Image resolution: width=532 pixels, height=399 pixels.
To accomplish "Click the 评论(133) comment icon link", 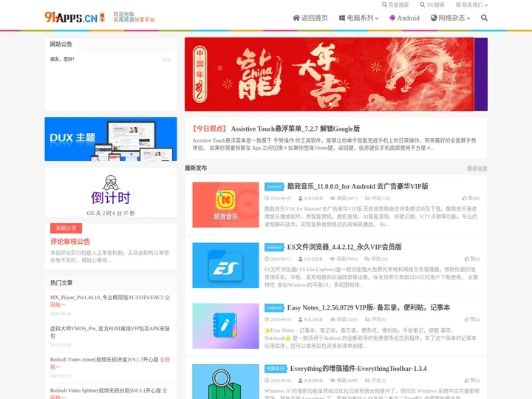I will [378, 198].
